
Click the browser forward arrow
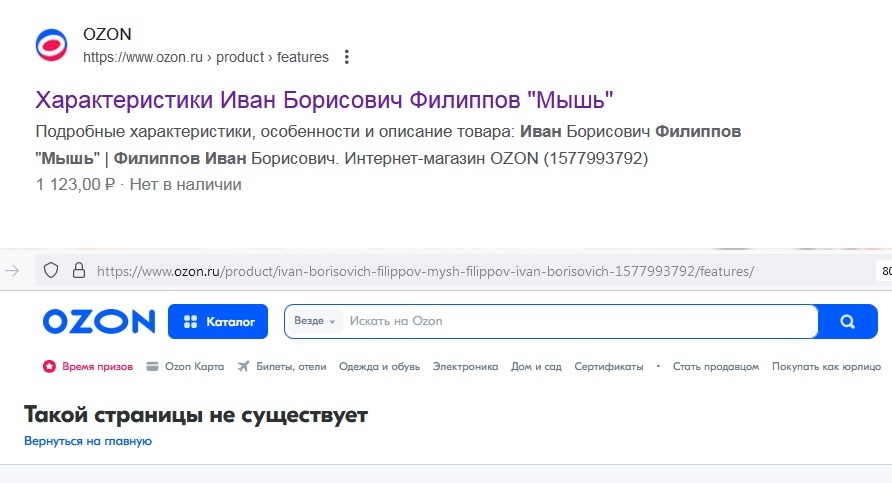(x=13, y=270)
